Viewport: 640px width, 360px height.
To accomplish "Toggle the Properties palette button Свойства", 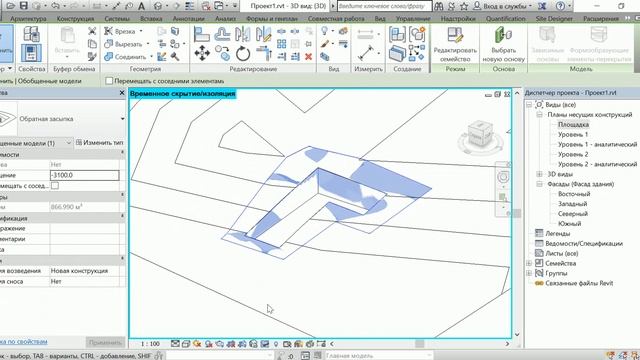I will (x=31, y=53).
